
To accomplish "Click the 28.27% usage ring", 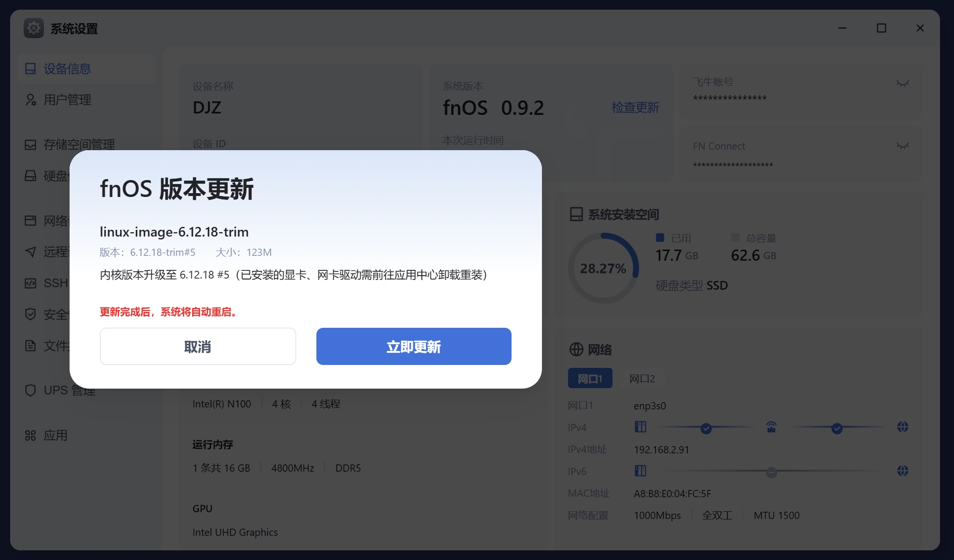I will click(x=603, y=268).
